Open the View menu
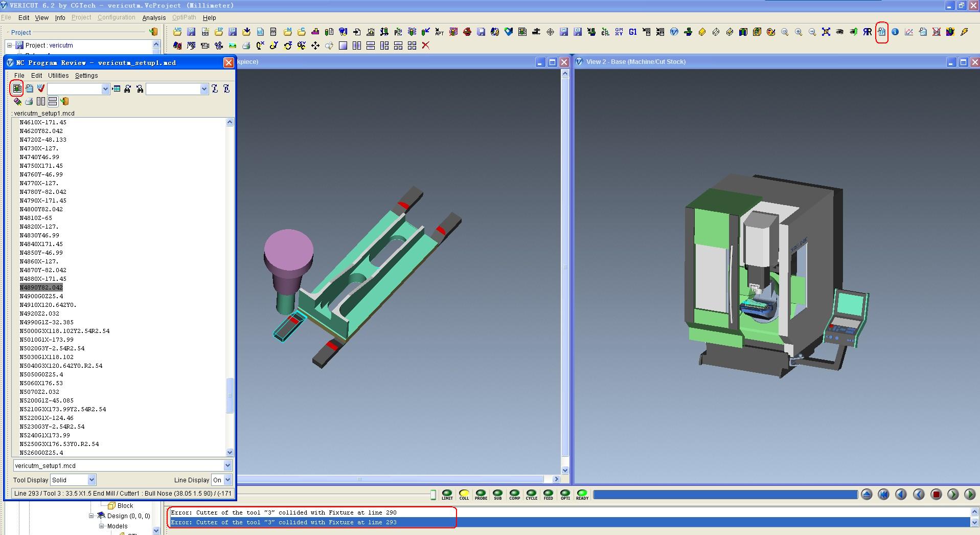 pyautogui.click(x=41, y=17)
